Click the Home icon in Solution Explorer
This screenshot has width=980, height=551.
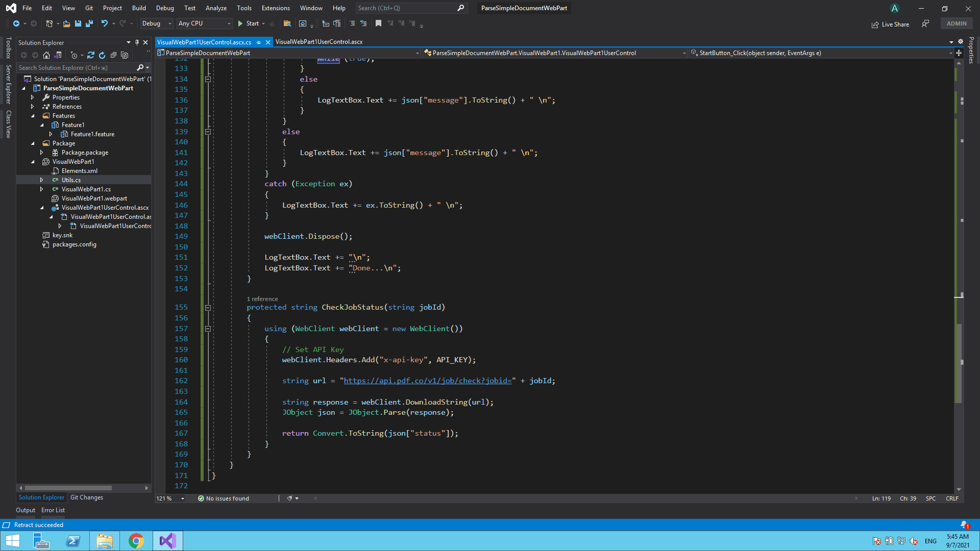click(46, 55)
